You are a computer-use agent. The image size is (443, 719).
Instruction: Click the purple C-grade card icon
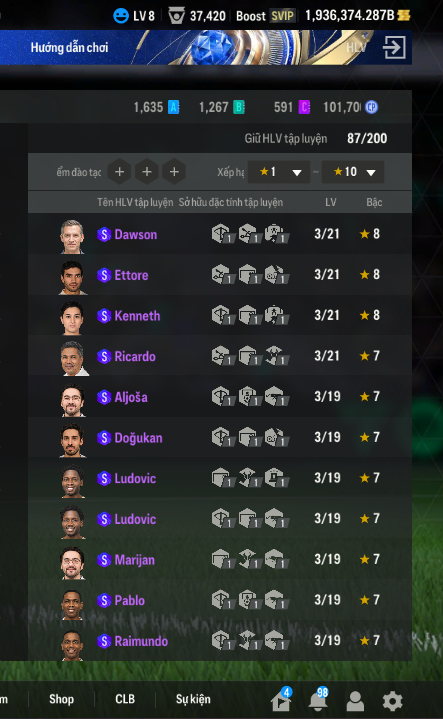click(x=305, y=107)
